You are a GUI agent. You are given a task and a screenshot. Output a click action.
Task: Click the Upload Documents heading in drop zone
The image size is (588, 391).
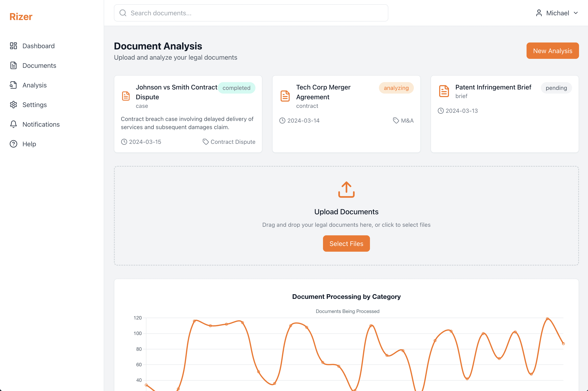point(346,212)
